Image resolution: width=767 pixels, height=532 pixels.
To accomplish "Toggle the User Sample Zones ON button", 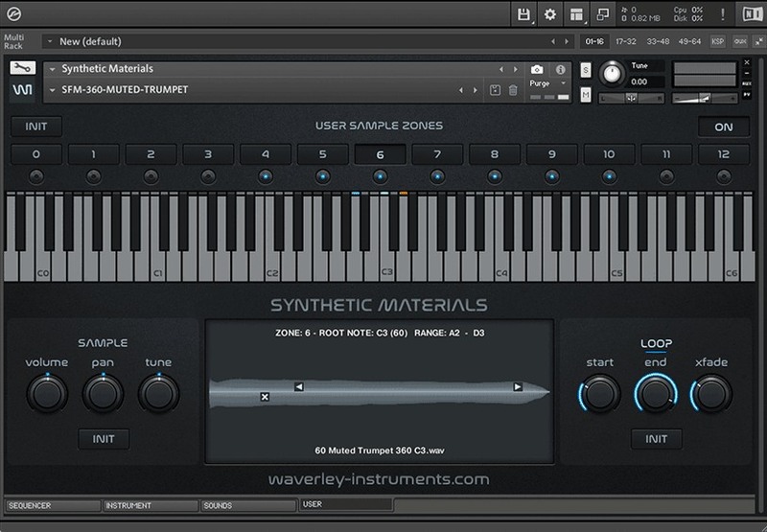I will [x=723, y=127].
